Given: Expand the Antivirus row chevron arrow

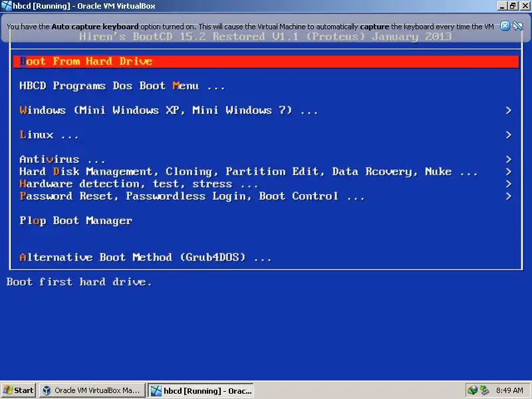Looking at the screenshot, I should (508, 160).
